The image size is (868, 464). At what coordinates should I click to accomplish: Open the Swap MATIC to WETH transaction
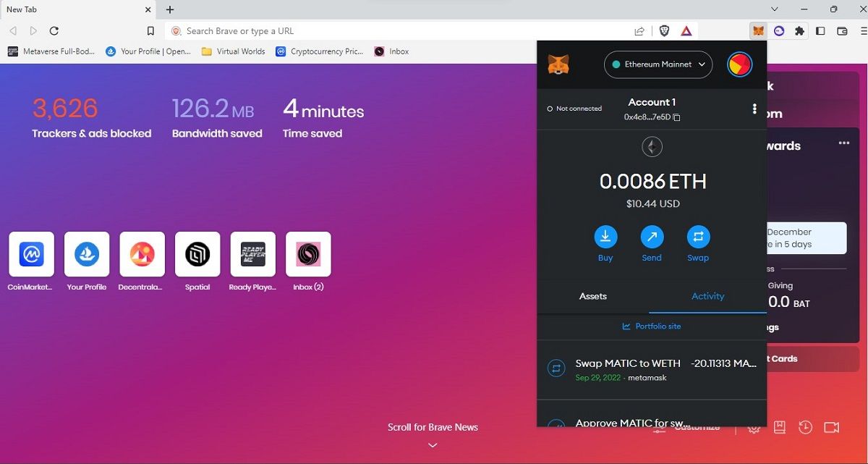[652, 369]
